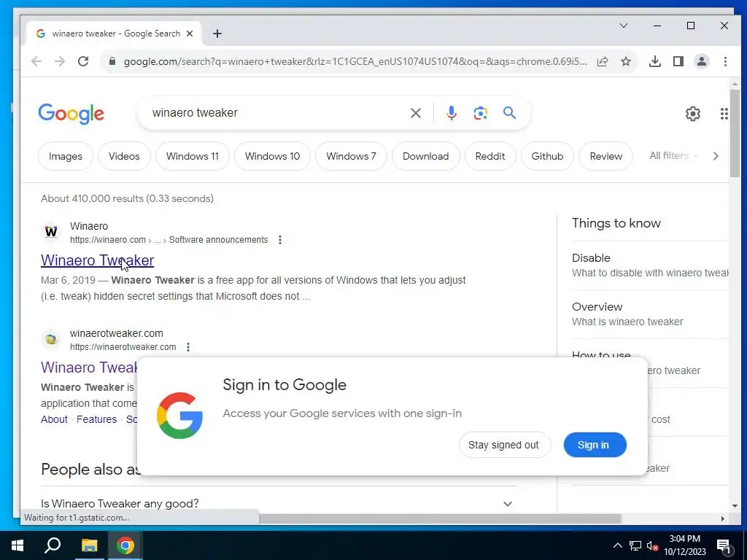Open a new tab with the plus button

coord(217,34)
